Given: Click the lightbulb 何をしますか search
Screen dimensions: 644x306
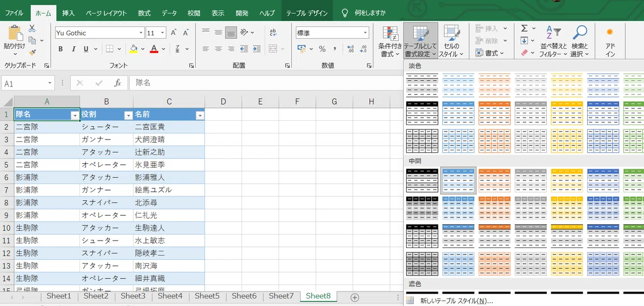Looking at the screenshot, I should (x=363, y=12).
